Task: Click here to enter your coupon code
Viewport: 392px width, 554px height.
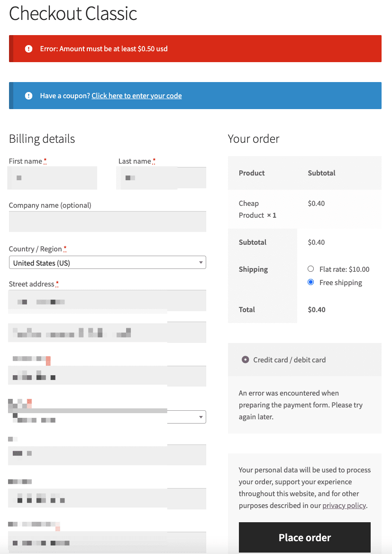Action: [137, 95]
